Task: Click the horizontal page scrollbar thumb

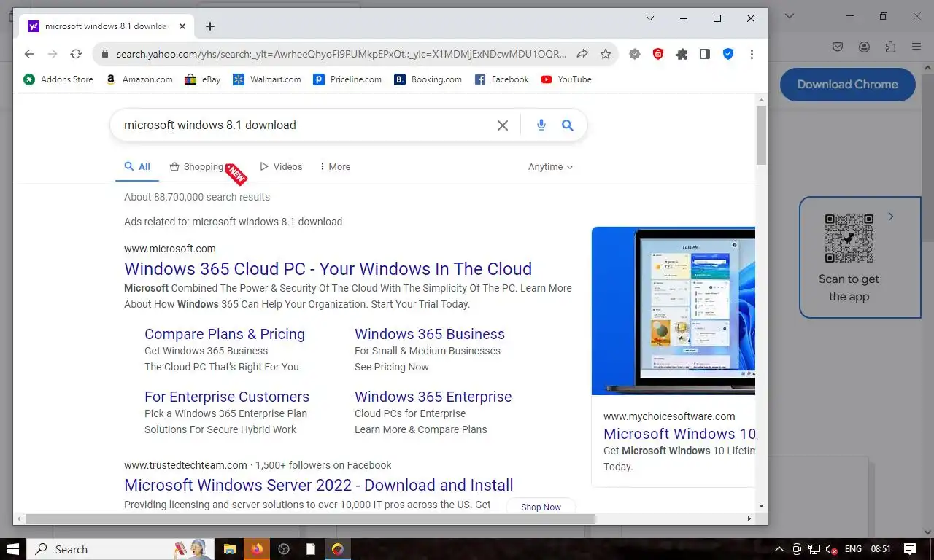Action: point(311,518)
